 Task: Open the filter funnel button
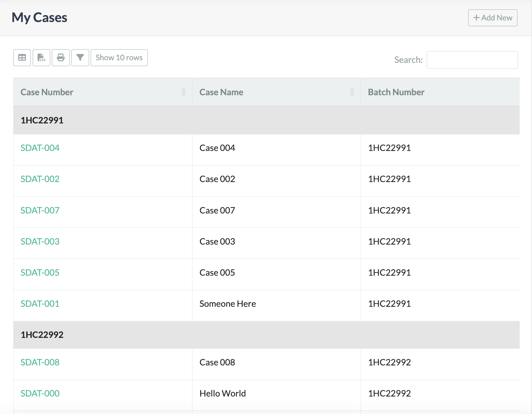[80, 58]
